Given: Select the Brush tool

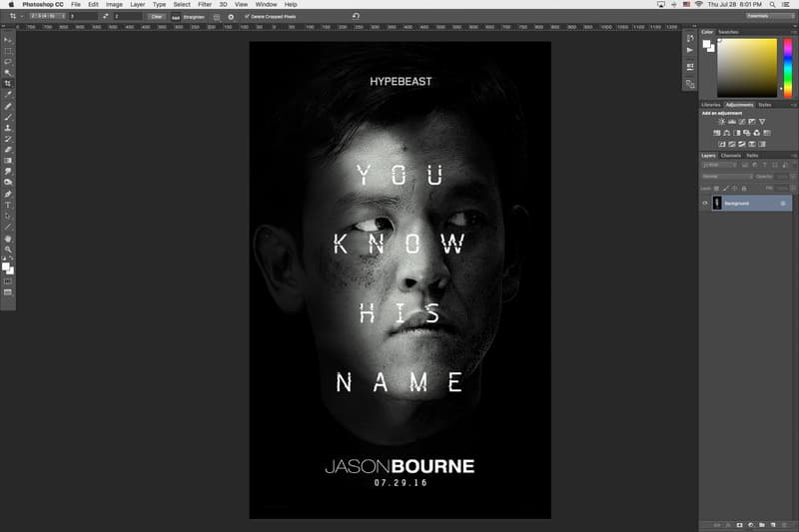Looking at the screenshot, I should pyautogui.click(x=8, y=117).
